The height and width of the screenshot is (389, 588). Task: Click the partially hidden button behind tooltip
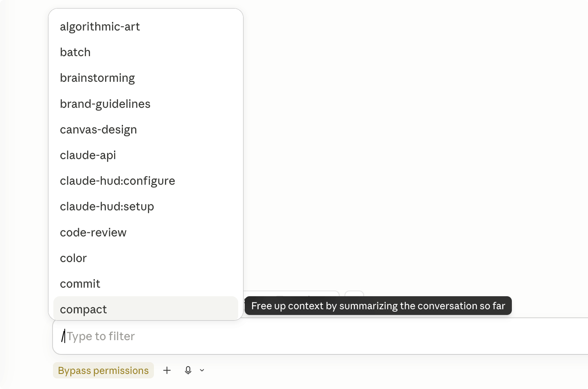click(292, 293)
